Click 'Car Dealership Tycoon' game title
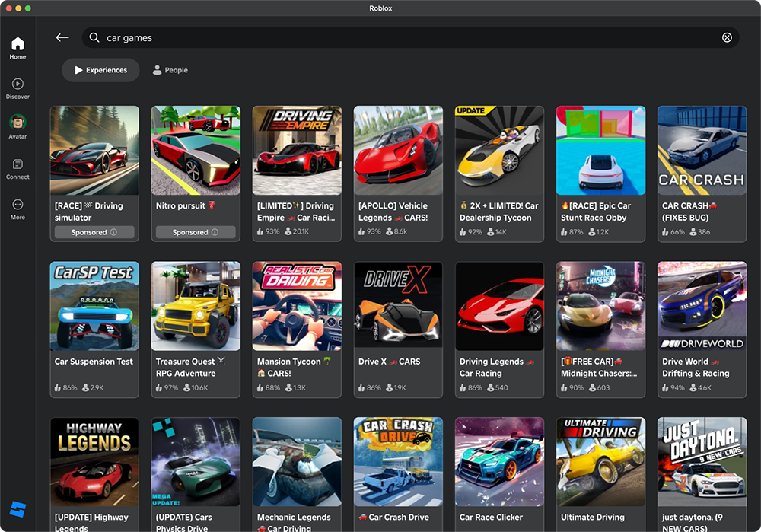Screen dimensions: 761x532 click(x=499, y=212)
